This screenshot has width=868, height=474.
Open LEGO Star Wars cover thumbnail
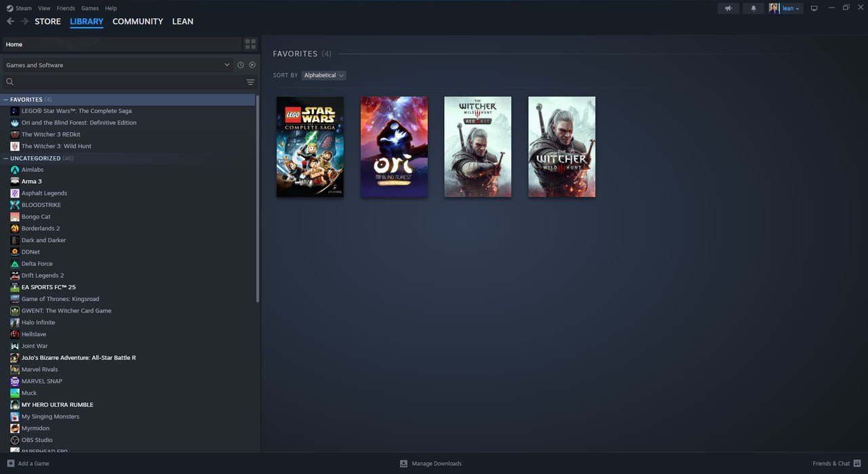[310, 146]
